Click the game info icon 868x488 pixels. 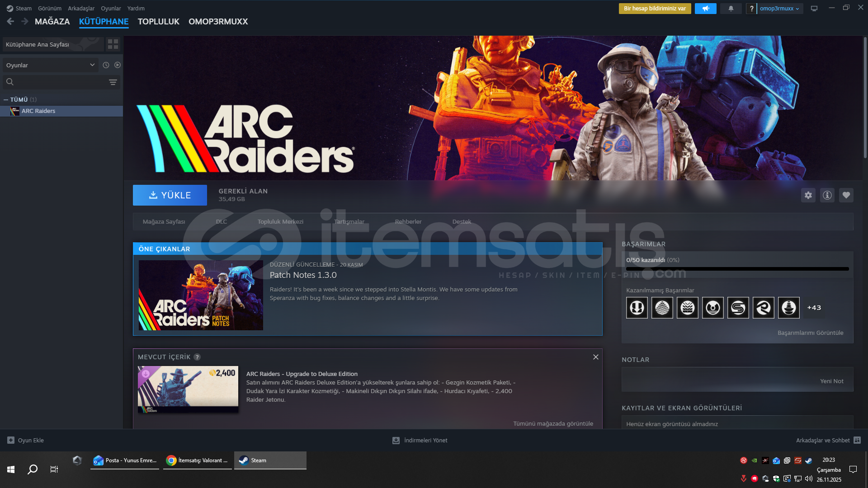[827, 195]
